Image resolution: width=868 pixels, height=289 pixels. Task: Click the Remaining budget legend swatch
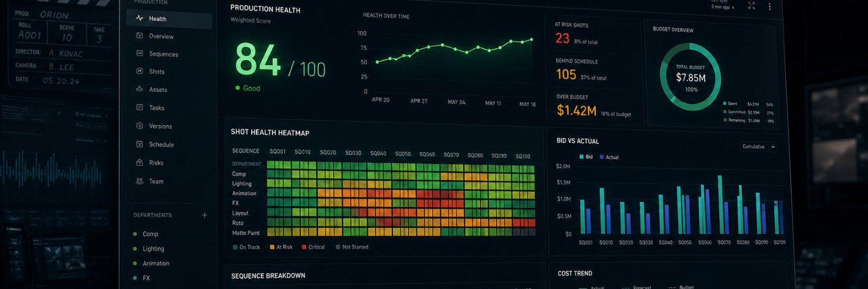pos(725,120)
